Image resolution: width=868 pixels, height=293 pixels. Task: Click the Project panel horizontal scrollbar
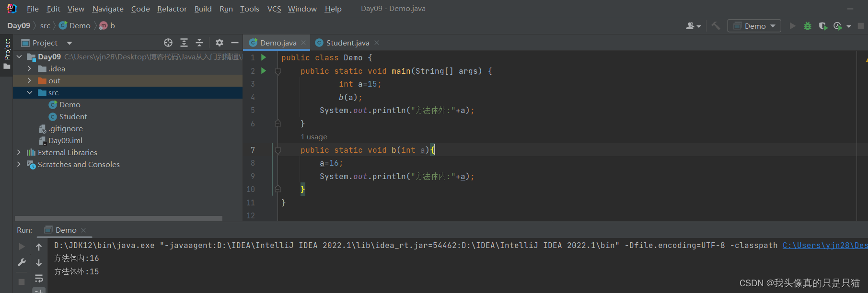pyautogui.click(x=118, y=218)
